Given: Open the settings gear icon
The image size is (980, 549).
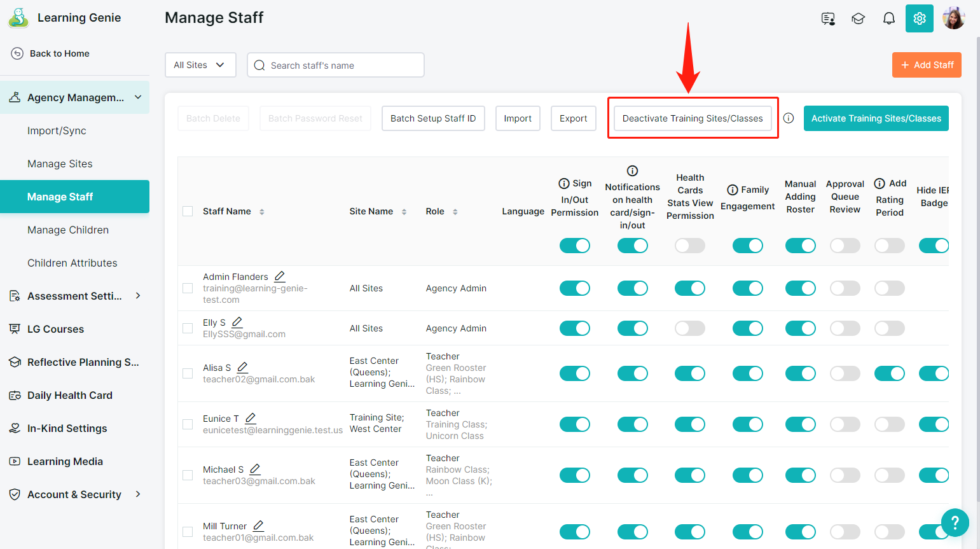Looking at the screenshot, I should [919, 18].
